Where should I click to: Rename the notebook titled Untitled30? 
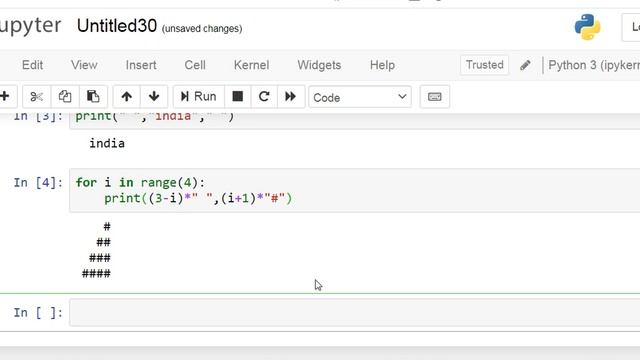pyautogui.click(x=117, y=26)
